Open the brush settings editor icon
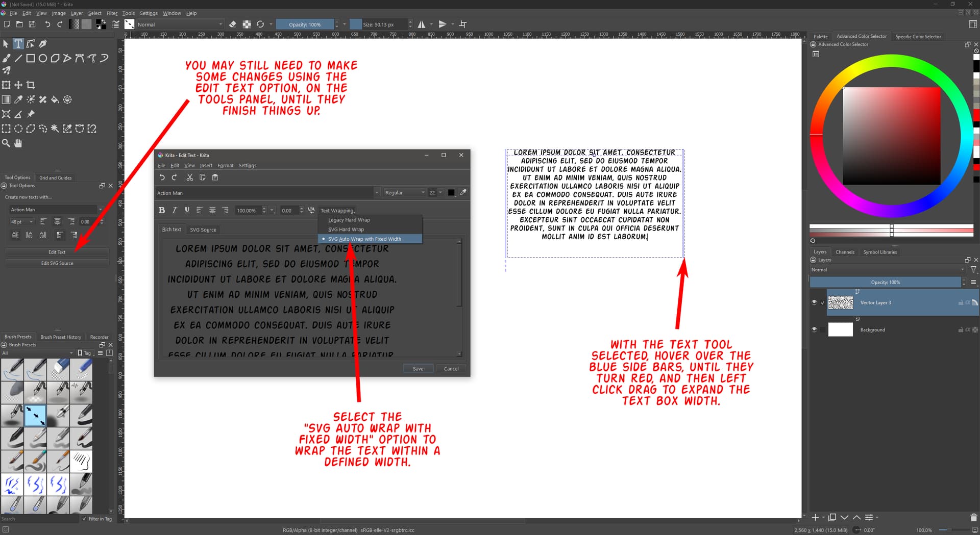The image size is (980, 535). coord(116,24)
